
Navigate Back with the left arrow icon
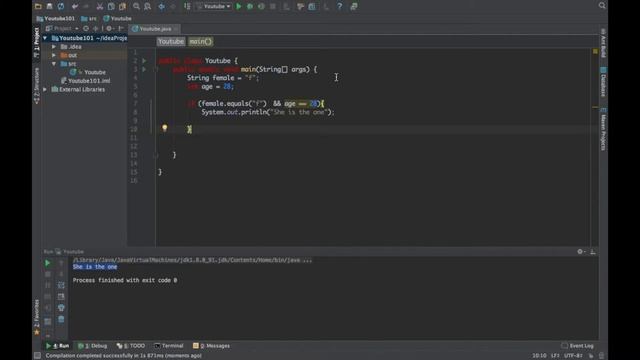click(x=162, y=6)
